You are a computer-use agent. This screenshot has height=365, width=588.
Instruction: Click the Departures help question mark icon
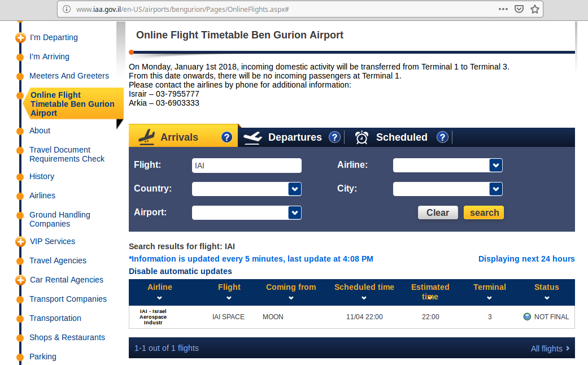(x=334, y=137)
